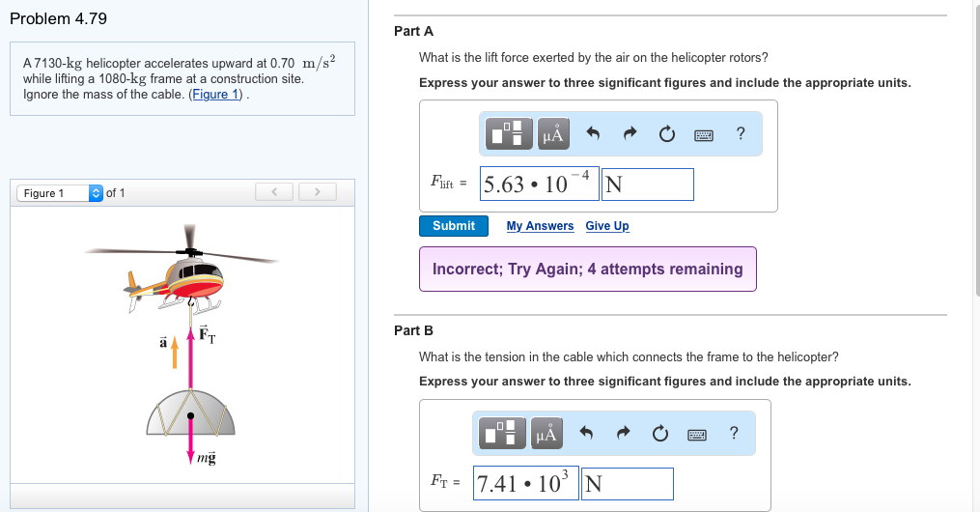Edit the F T tension value field
The image size is (980, 512).
[x=525, y=483]
